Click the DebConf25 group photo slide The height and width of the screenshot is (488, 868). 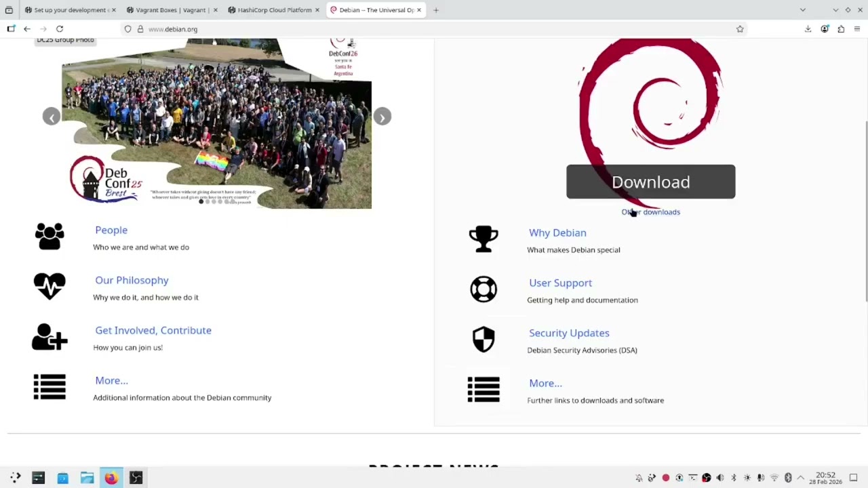[216, 123]
